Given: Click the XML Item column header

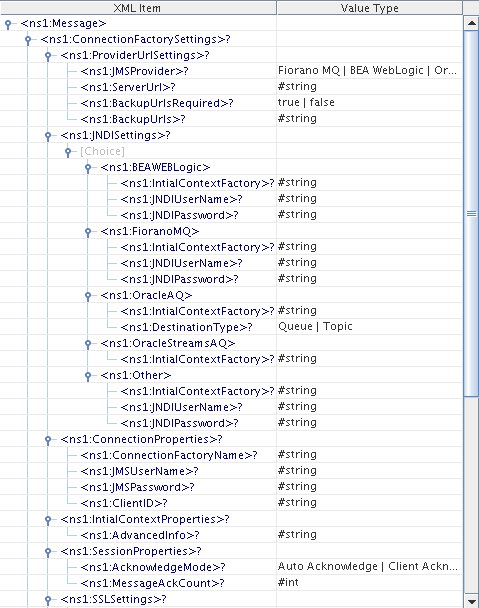Looking at the screenshot, I should coord(138,8).
